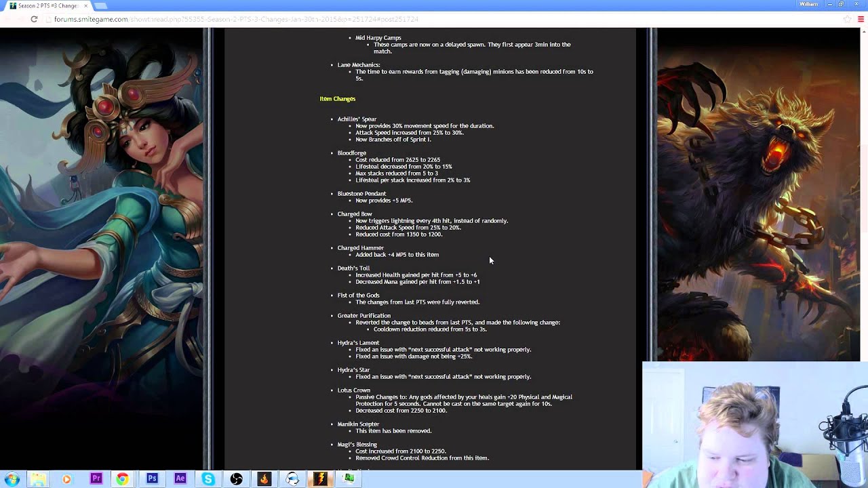Click the Manikin Scepter item name
Viewport: 868px width, 488px height.
tap(359, 424)
